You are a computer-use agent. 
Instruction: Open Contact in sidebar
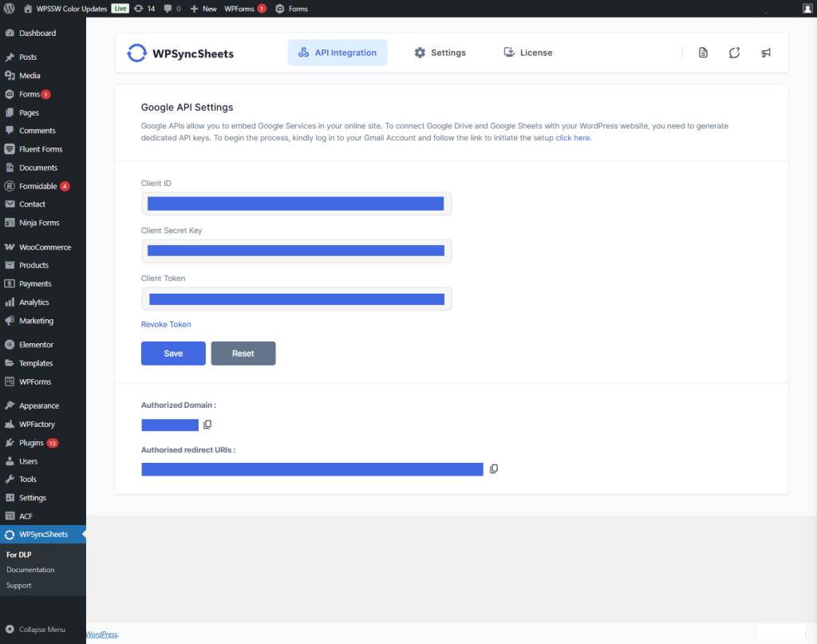[43, 204]
